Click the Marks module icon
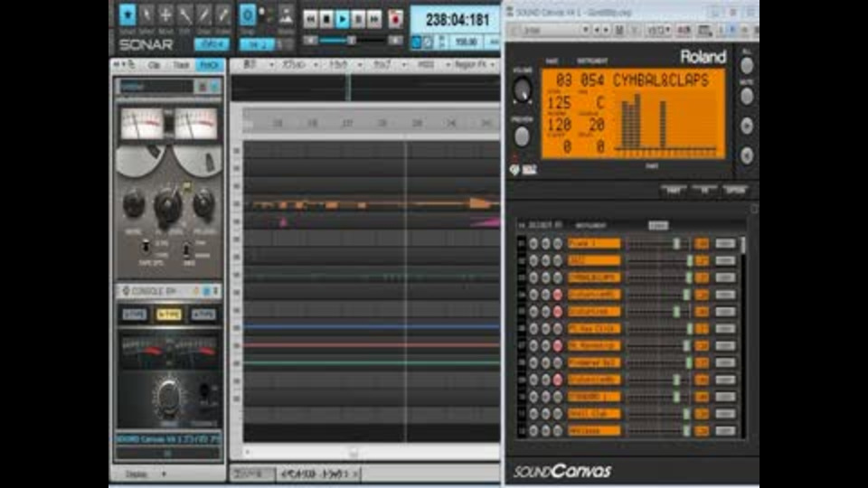Screen dimensions: 868x488 click(286, 15)
